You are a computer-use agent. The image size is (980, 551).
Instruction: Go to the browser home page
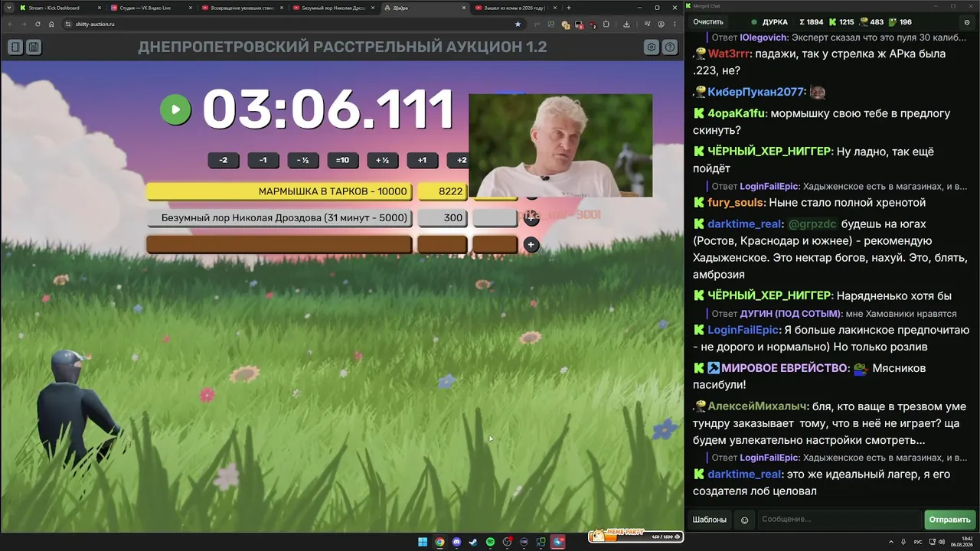(x=51, y=24)
